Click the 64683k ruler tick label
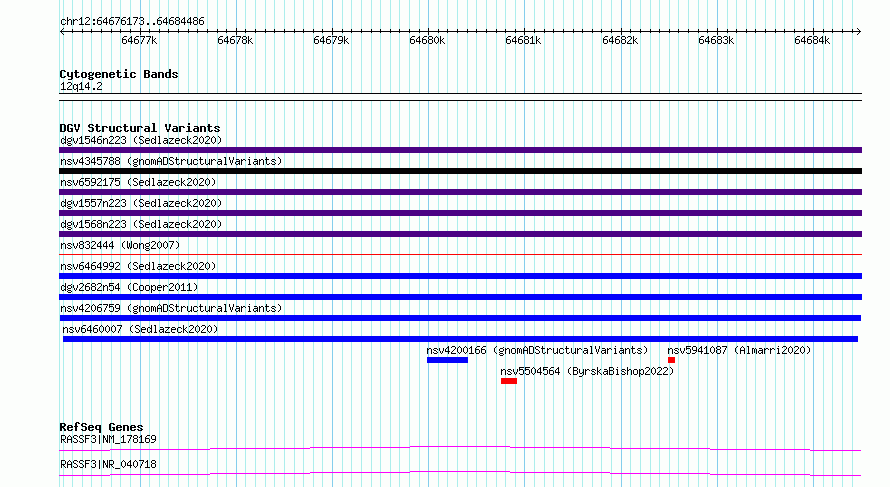The image size is (890, 487). [x=716, y=40]
